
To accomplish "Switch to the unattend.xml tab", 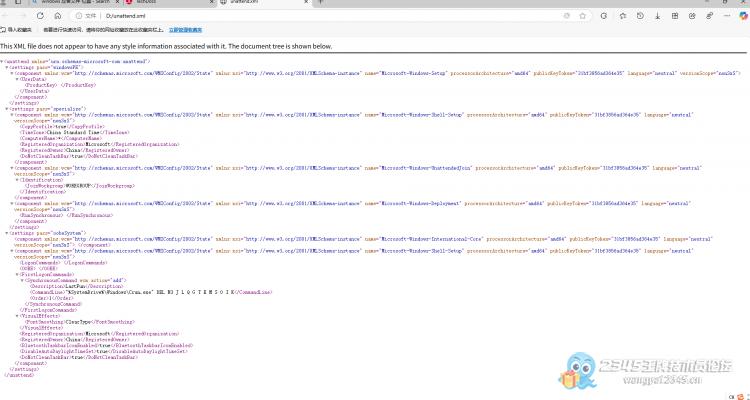I will 263,2.
